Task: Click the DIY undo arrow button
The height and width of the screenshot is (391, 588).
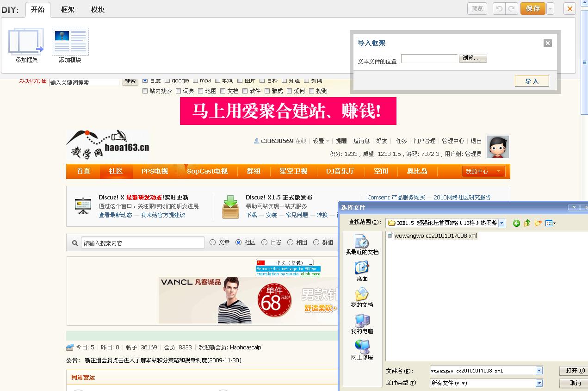Action: click(x=499, y=9)
